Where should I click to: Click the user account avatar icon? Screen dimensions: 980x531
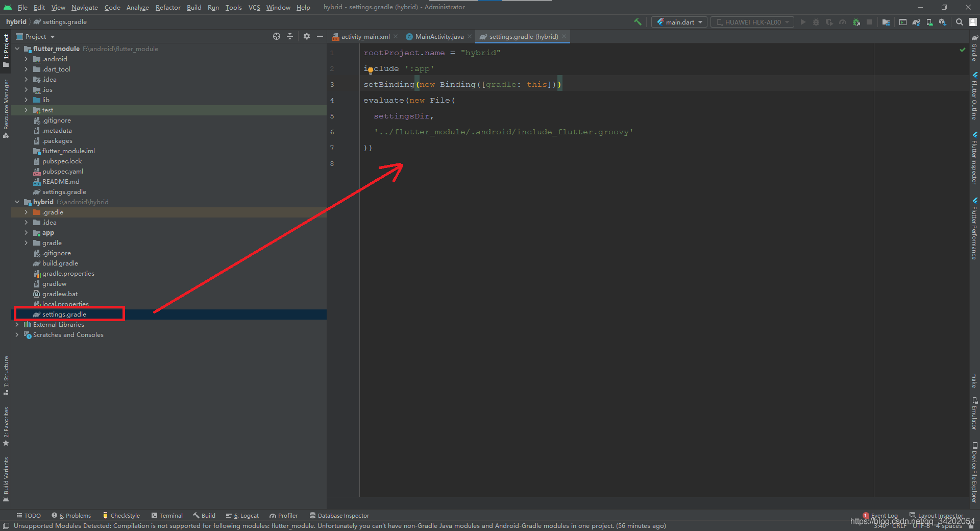tap(973, 22)
